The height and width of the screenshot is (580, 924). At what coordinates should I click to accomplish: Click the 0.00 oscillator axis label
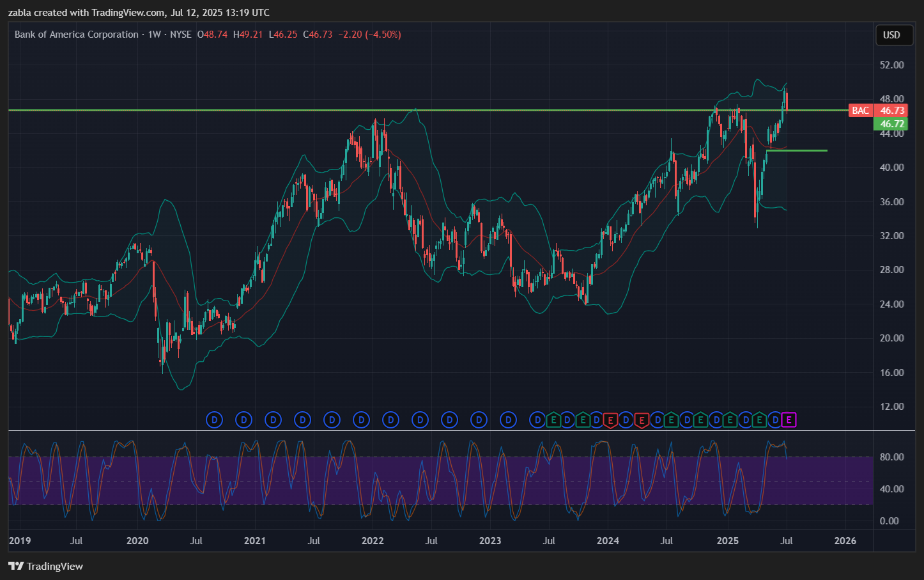coord(889,521)
